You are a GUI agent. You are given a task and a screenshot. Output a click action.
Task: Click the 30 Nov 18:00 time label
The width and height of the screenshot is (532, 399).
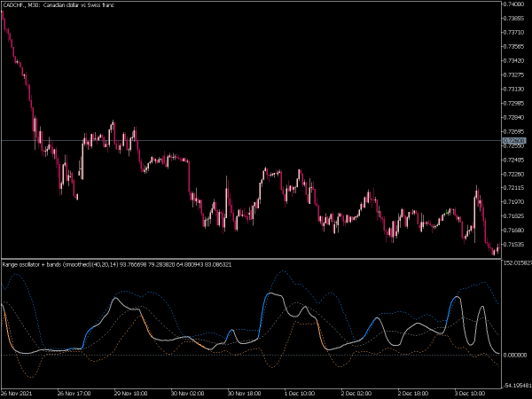[x=244, y=393]
